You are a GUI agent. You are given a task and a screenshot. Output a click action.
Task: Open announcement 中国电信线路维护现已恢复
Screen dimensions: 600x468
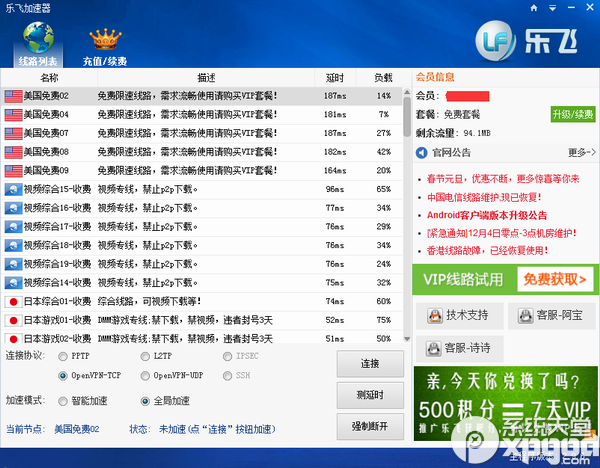[x=484, y=197]
